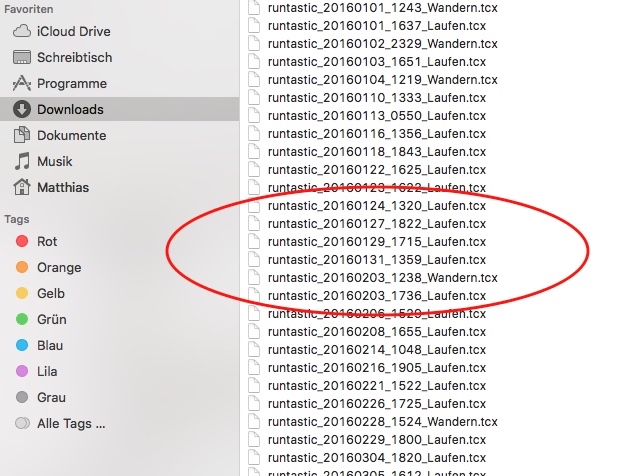Click the iCloud Drive cloud icon
636x476 pixels.
(22, 32)
